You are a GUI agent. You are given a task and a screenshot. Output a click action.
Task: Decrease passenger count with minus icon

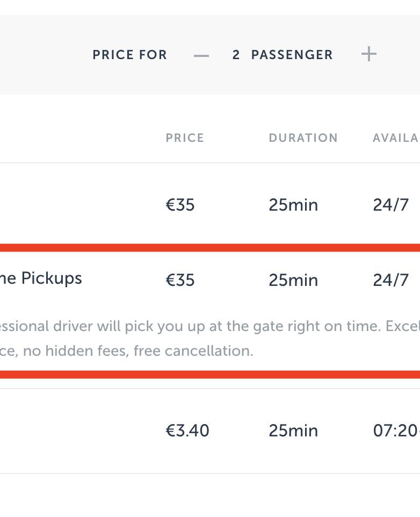pyautogui.click(x=201, y=55)
